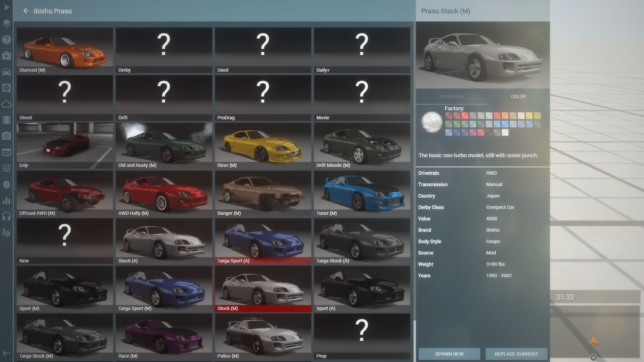The width and height of the screenshot is (644, 362).
Task: Click the bar chart performance icon
Action: [x=7, y=200]
